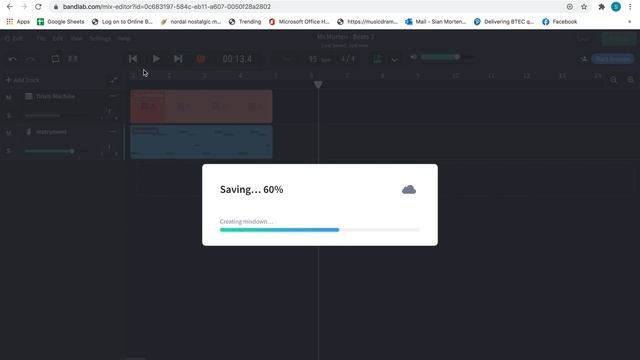Image resolution: width=640 pixels, height=360 pixels.
Task: Mute the Drum Machine track
Action: point(9,98)
